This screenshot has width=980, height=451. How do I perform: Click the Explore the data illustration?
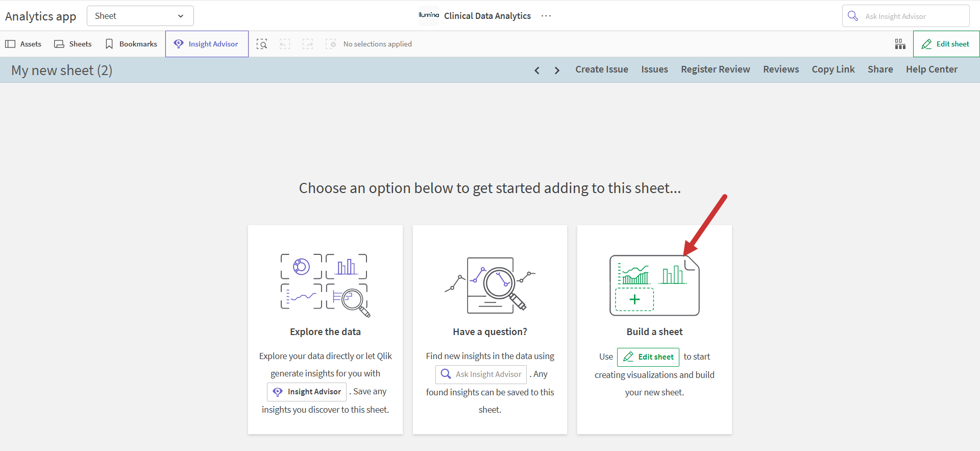click(325, 285)
